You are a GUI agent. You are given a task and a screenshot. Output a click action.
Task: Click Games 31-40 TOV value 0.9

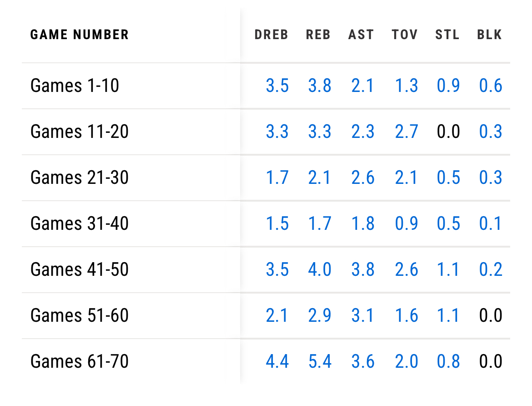407,223
